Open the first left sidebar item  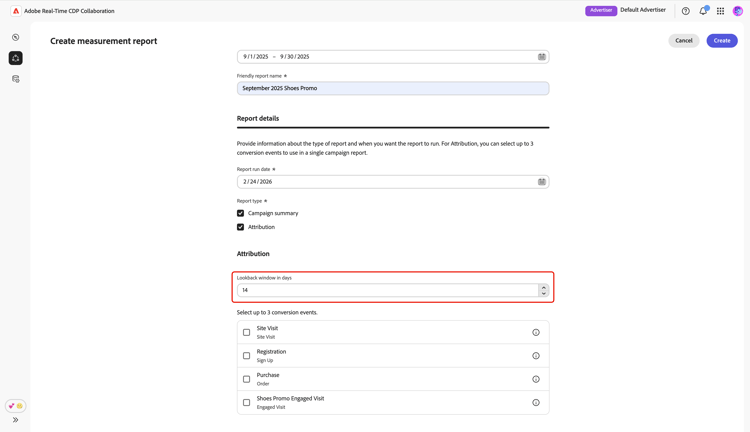[16, 38]
